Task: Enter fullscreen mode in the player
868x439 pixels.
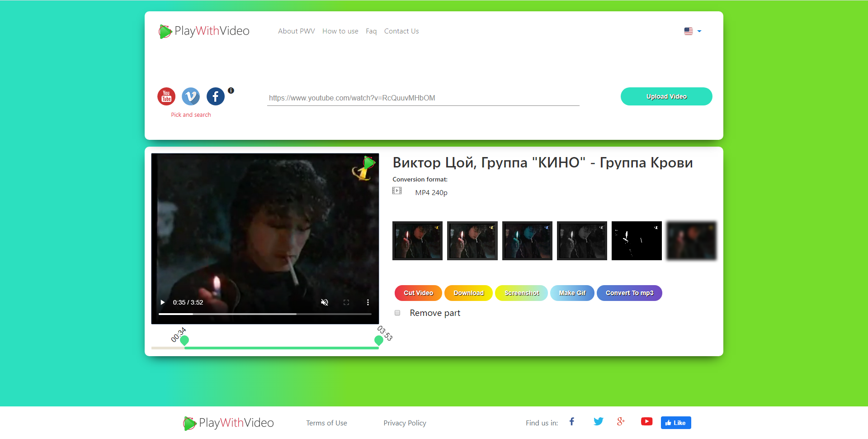Action: (346, 302)
